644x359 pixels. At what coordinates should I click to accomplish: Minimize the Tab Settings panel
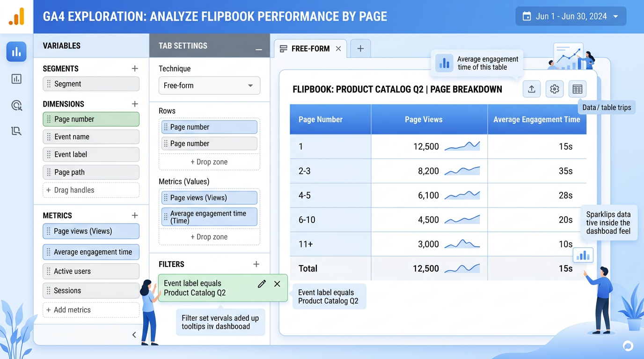click(x=258, y=50)
